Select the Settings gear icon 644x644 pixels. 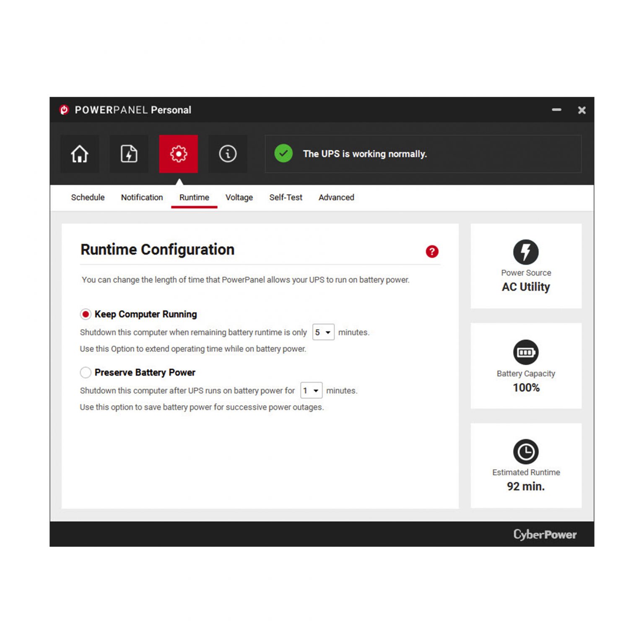tap(179, 154)
